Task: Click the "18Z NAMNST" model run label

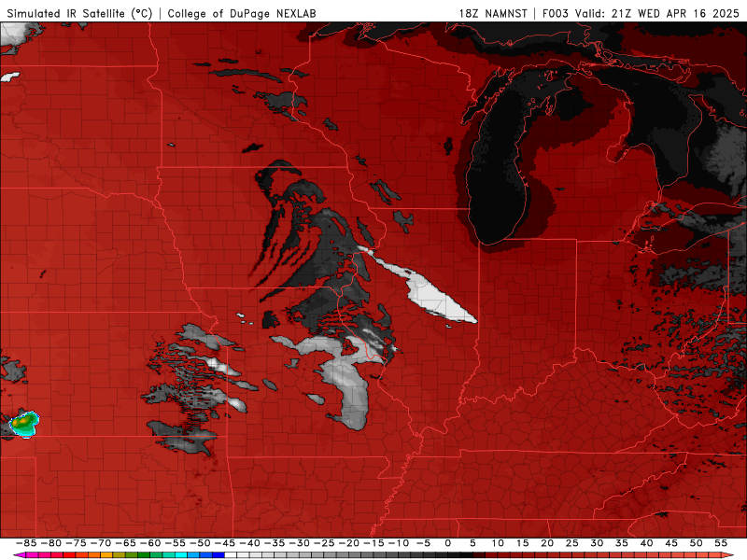Action: click(x=493, y=14)
